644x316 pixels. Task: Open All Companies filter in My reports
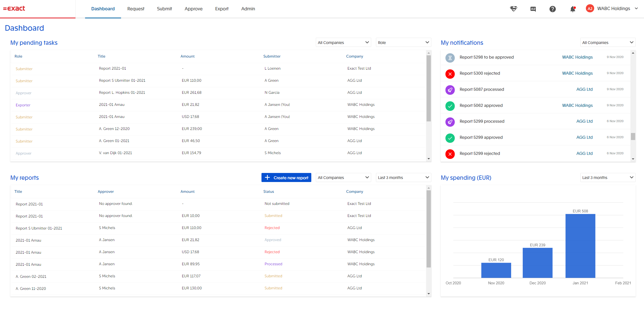[x=343, y=177]
